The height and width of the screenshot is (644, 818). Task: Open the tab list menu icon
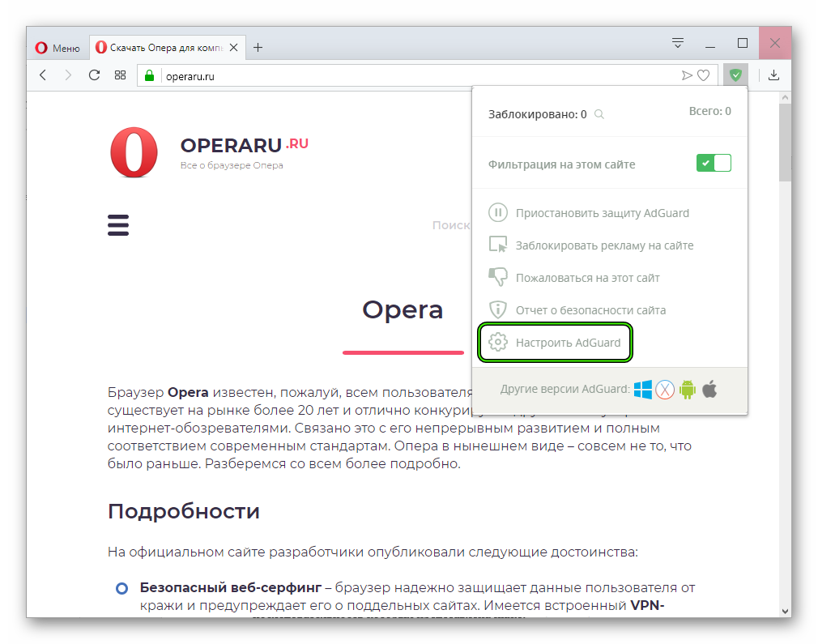click(x=678, y=43)
